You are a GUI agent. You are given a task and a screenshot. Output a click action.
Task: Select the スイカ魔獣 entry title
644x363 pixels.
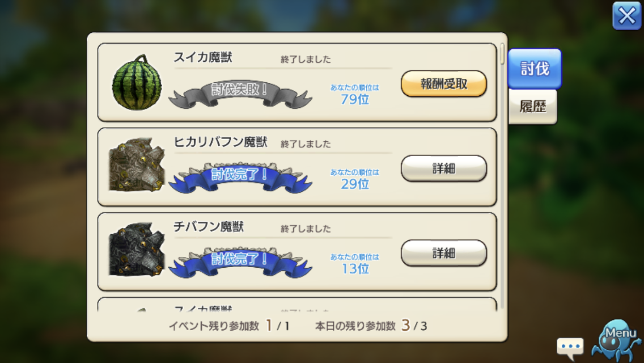click(203, 57)
